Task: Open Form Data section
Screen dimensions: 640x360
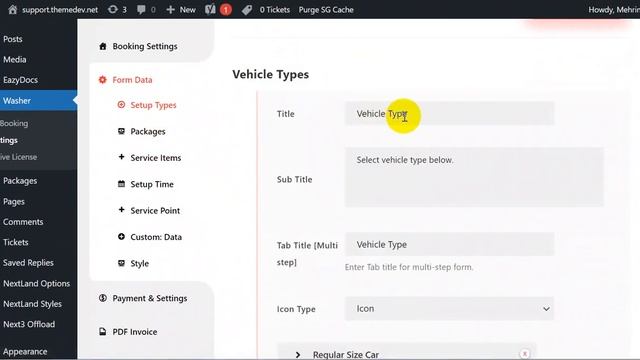Action: point(132,80)
